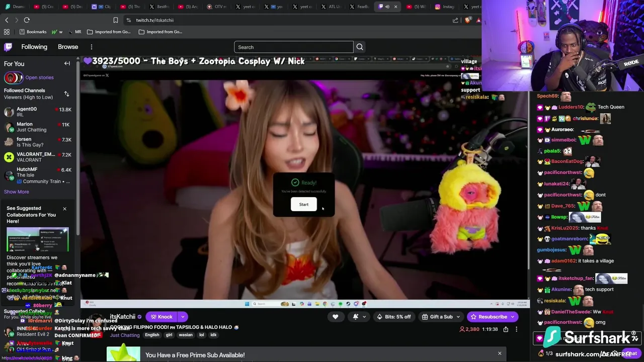Viewport: 644px width, 362px height.
Task: Close the Free Prime Sub banner
Action: point(500,353)
